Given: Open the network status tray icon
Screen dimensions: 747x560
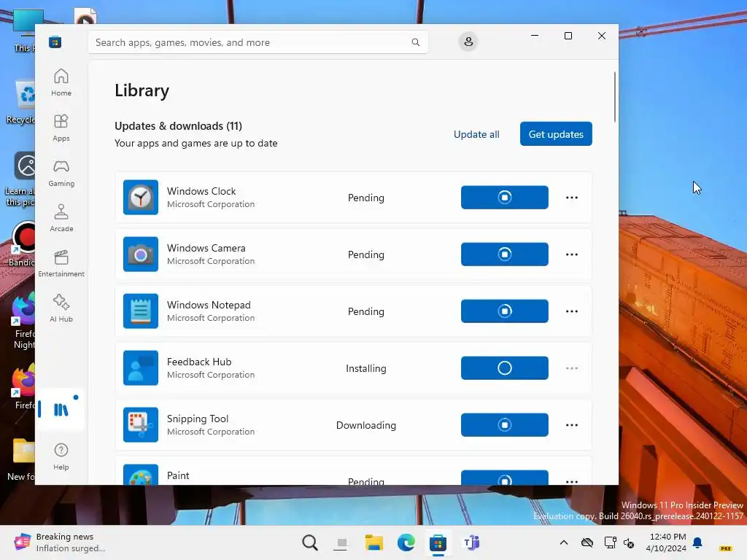Looking at the screenshot, I should 610,542.
